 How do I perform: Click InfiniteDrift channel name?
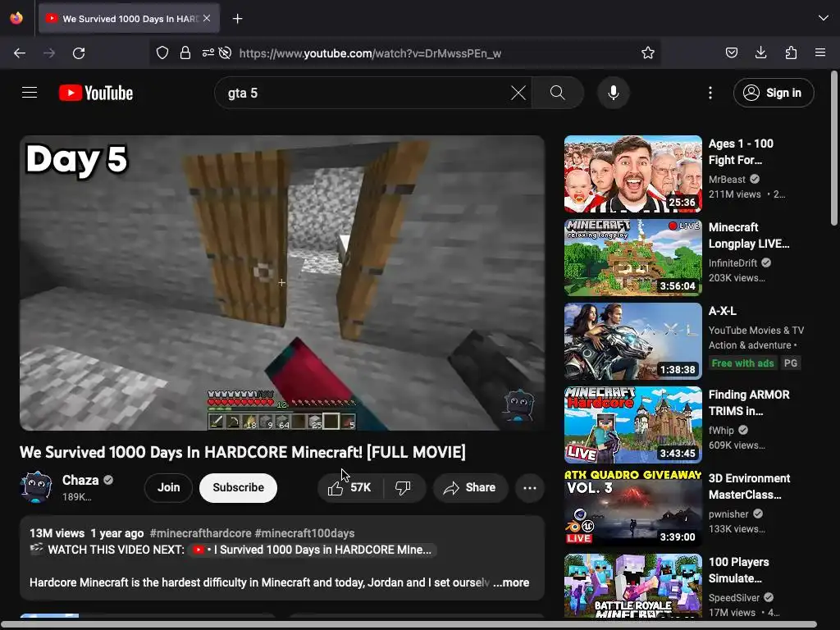pyautogui.click(x=733, y=263)
